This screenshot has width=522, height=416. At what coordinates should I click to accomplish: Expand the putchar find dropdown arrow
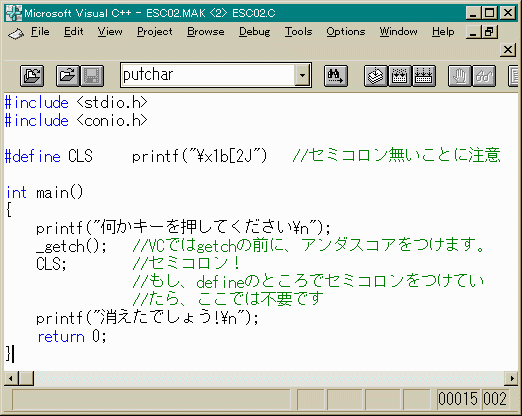point(302,75)
